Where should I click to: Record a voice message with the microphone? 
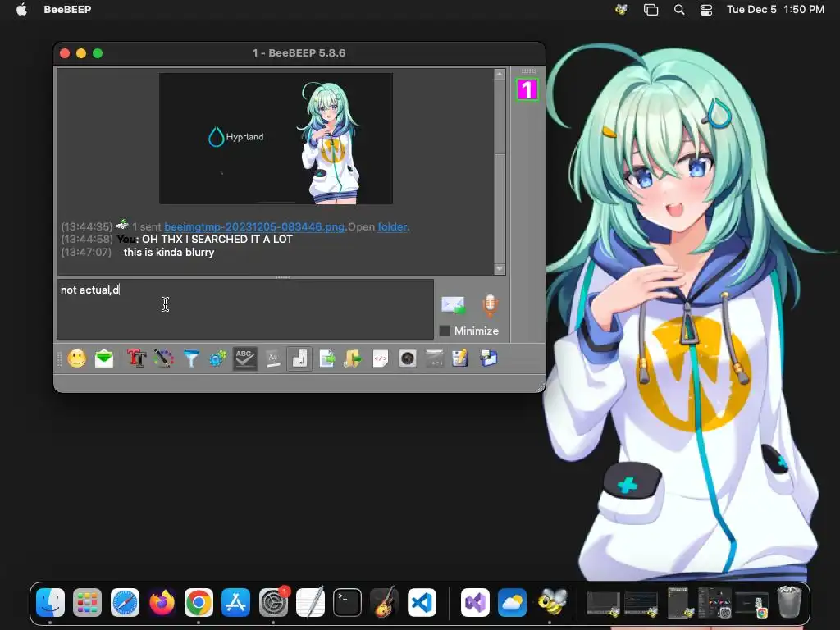pos(490,305)
